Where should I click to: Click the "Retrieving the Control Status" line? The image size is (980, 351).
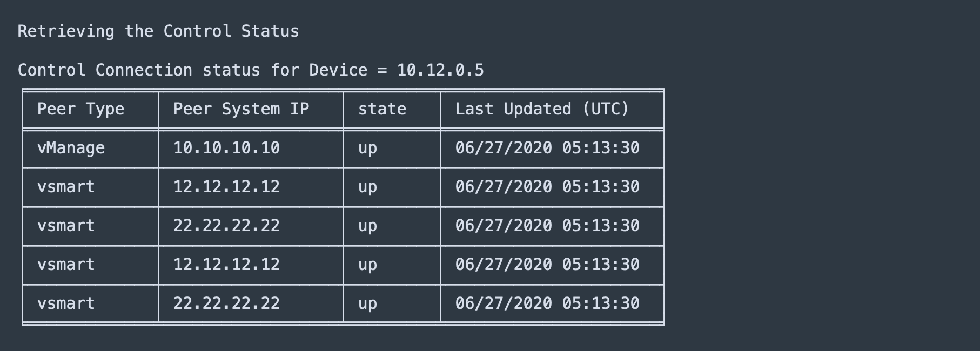point(158,31)
